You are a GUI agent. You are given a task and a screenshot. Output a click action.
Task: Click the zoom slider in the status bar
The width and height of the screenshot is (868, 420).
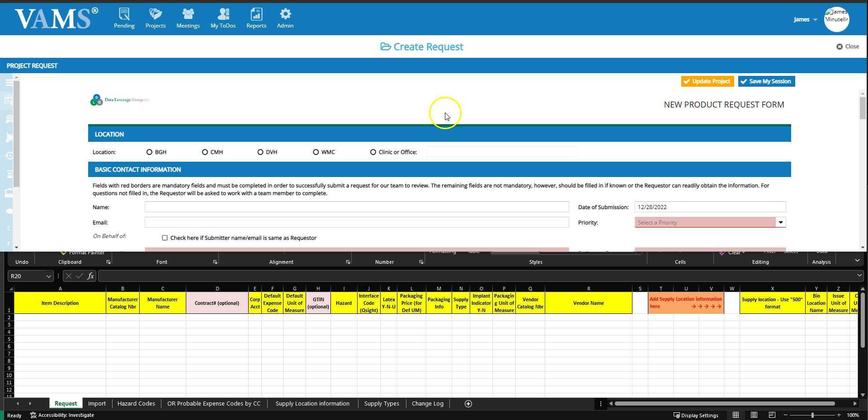[812, 415]
